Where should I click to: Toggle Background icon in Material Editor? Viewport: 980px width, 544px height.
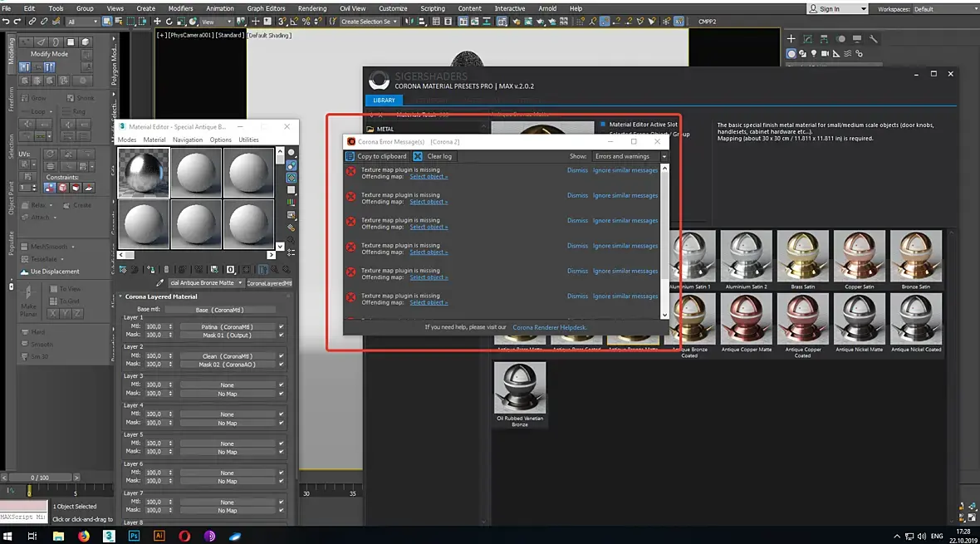pos(292,178)
